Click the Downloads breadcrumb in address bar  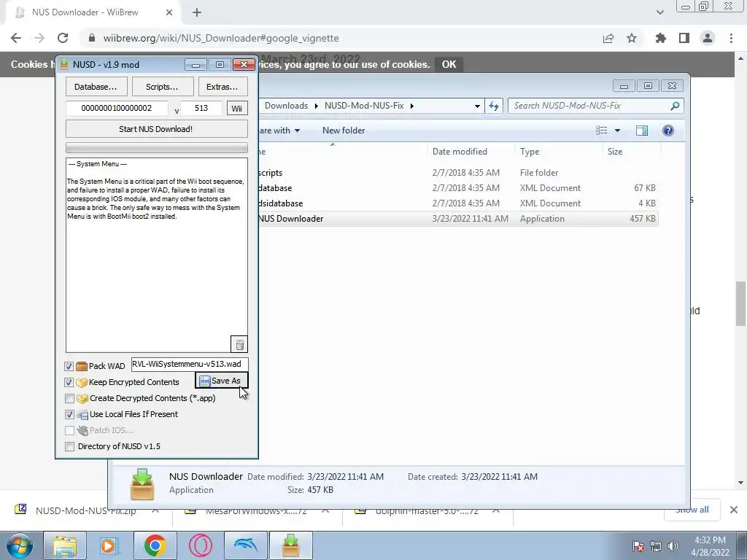coord(286,106)
